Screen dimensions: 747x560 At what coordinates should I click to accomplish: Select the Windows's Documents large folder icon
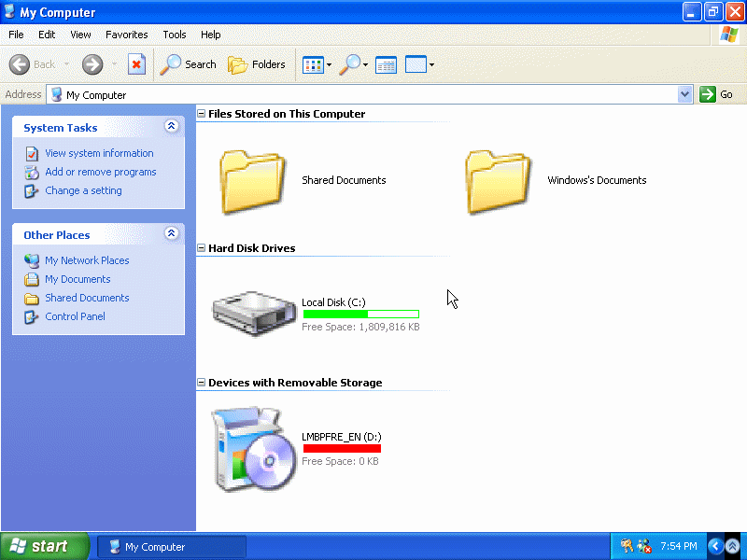(x=499, y=181)
